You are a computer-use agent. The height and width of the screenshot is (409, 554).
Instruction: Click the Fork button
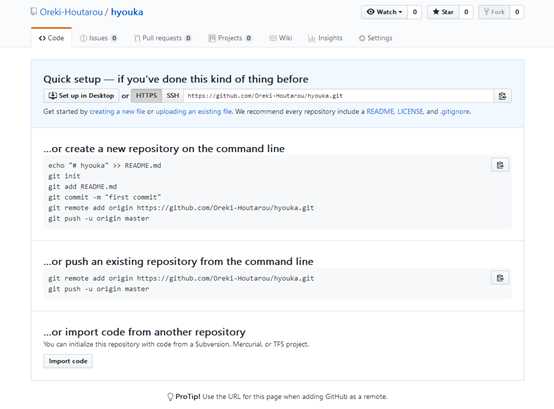coord(494,12)
